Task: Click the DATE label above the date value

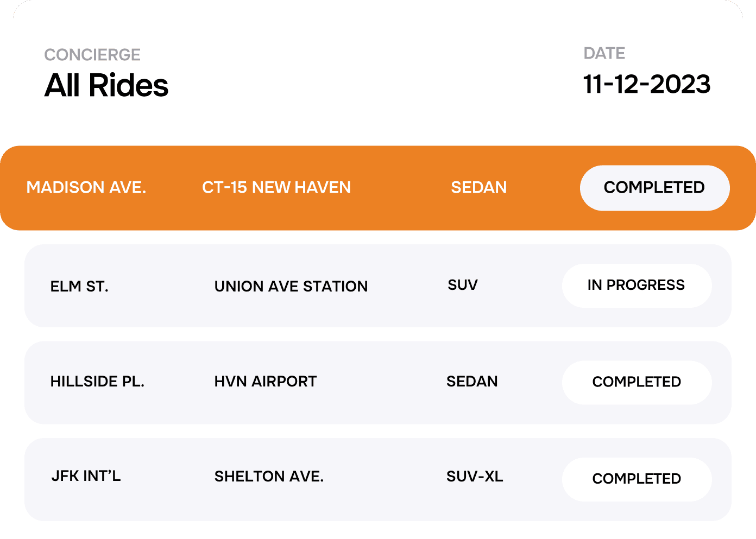Action: click(603, 53)
